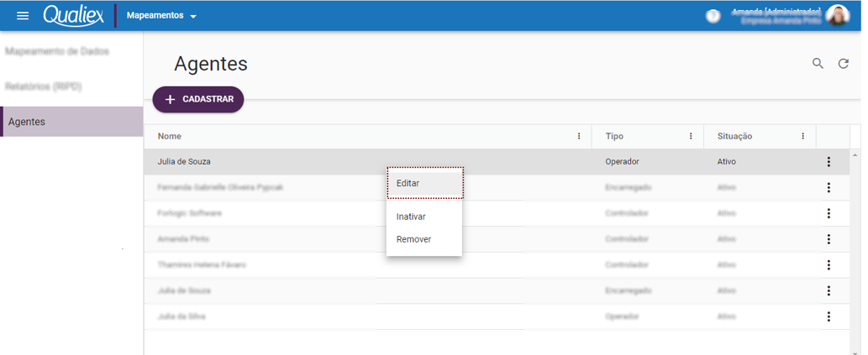Choose Remover in the context menu
The image size is (868, 355).
coord(424,239)
